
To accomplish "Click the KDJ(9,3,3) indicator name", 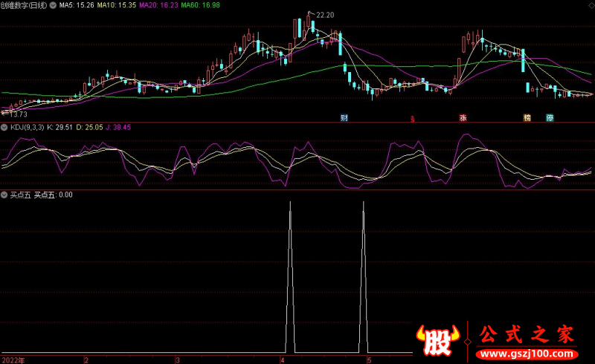I will point(26,127).
